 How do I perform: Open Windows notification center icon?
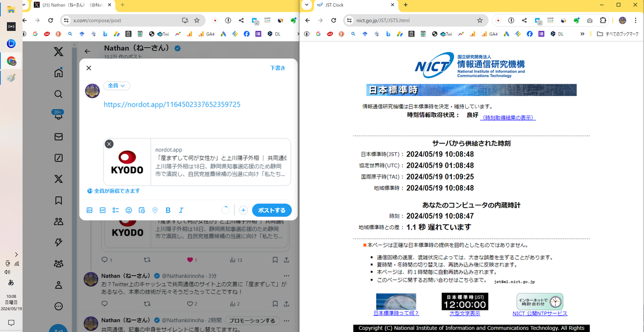(11, 323)
